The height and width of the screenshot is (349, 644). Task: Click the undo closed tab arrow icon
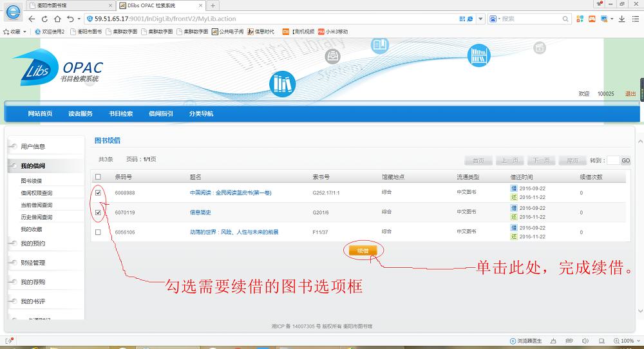point(70,19)
